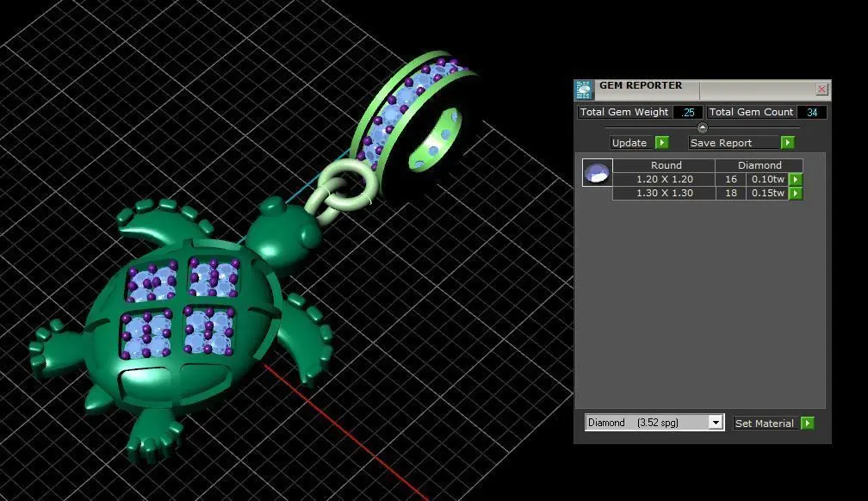Click the green arrow on 1.30 X 1.30 row
The height and width of the screenshot is (501, 868).
click(x=796, y=193)
